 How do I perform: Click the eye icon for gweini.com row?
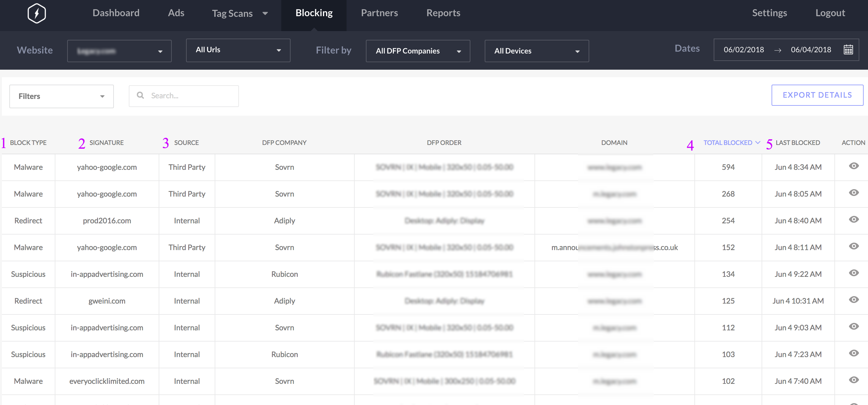[x=853, y=300]
